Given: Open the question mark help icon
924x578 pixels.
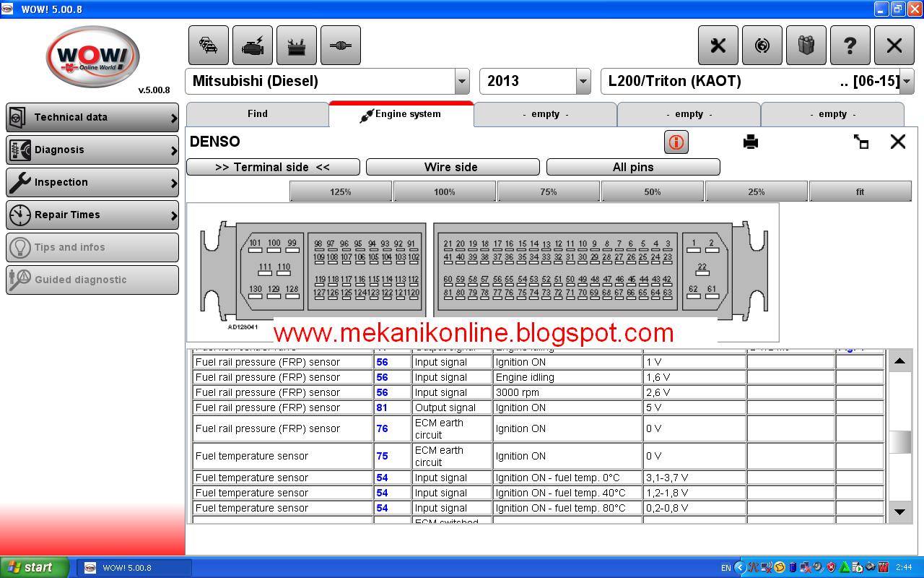Looking at the screenshot, I should click(850, 45).
